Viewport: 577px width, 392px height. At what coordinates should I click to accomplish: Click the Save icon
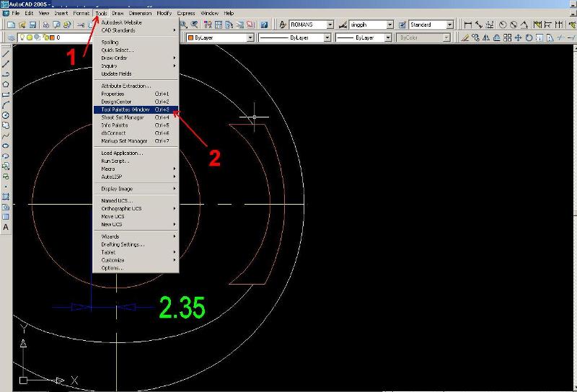tap(32, 24)
